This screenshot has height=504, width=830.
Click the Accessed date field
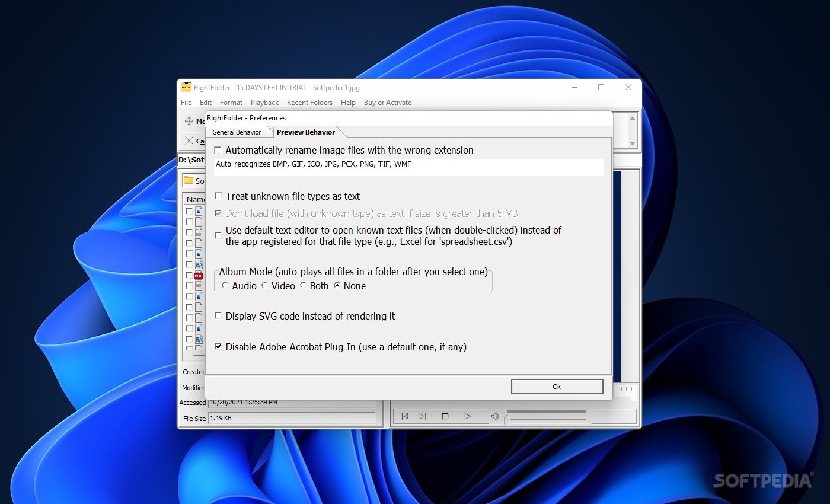pos(292,402)
